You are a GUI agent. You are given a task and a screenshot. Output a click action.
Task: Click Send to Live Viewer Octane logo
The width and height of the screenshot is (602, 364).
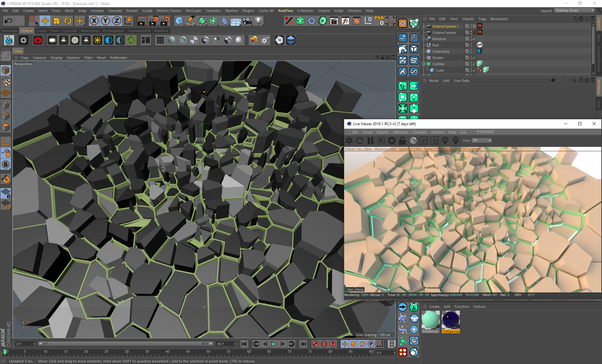349,141
